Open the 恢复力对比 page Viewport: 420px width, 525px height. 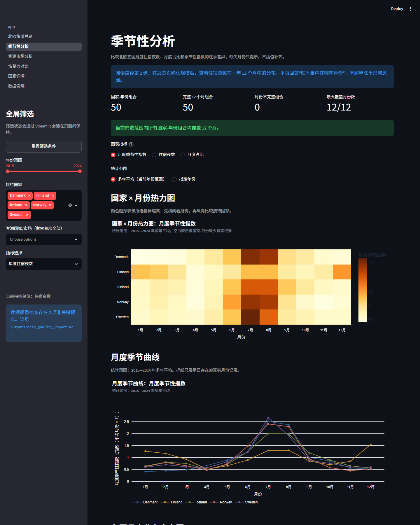(x=44, y=66)
